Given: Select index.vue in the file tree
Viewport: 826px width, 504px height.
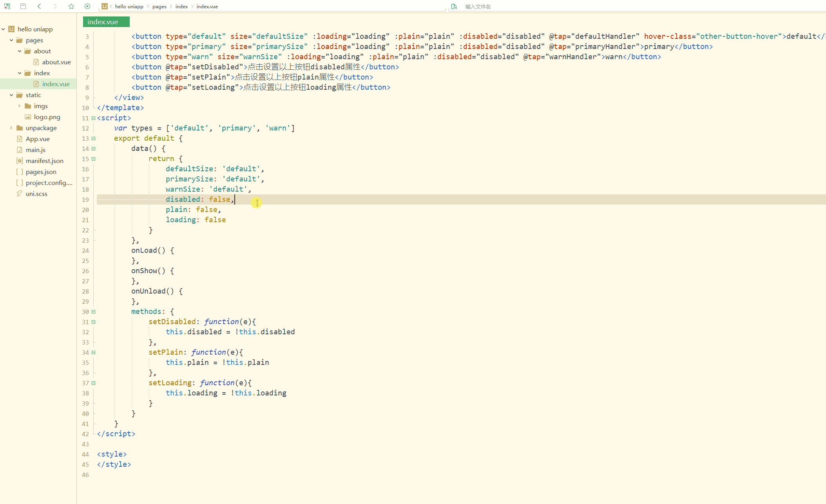Looking at the screenshot, I should 56,84.
